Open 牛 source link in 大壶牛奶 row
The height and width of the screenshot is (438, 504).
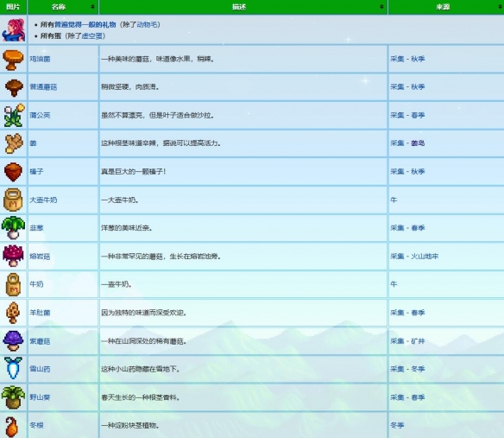394,200
